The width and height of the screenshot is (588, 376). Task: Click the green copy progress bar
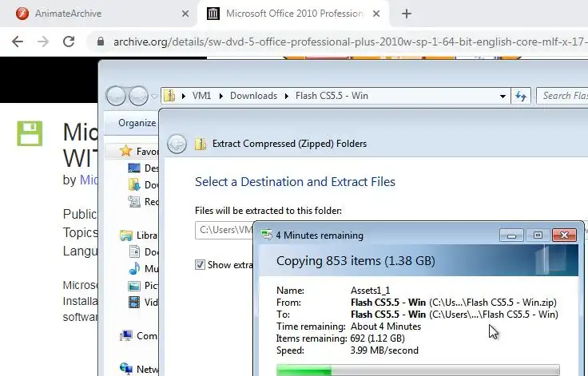tap(418, 370)
